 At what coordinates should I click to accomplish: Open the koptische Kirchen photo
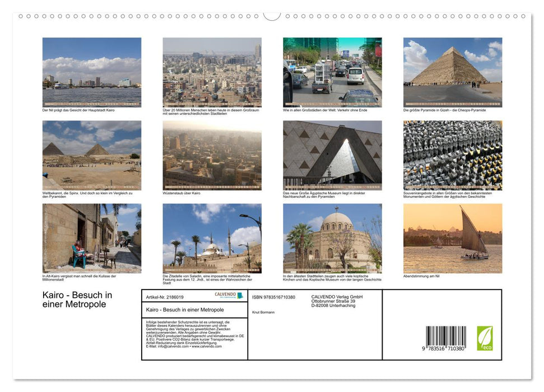pyautogui.click(x=332, y=237)
